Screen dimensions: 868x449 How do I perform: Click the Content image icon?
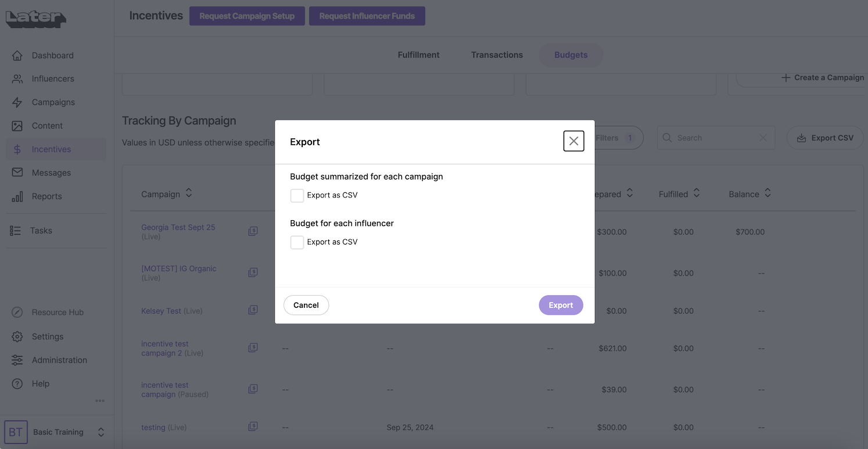(x=17, y=126)
